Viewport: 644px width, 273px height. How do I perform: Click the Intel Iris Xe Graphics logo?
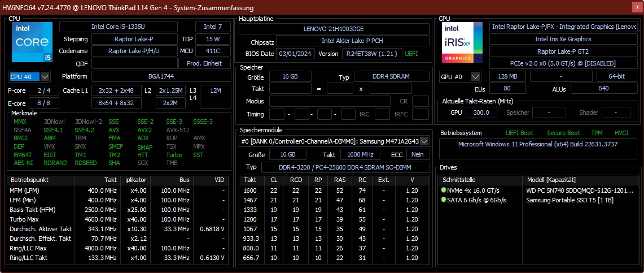pos(463,42)
